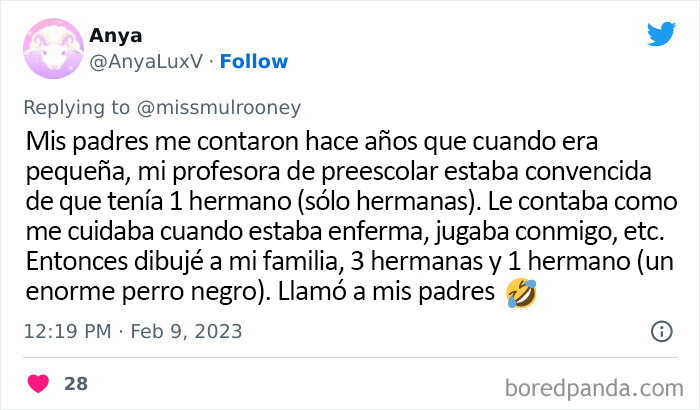Click the Twitter bird logo
Viewport: 700px width, 410px height.
tap(661, 34)
